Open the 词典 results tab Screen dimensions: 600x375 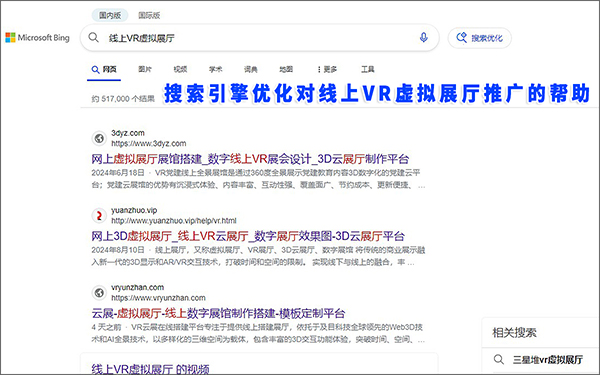(251, 69)
